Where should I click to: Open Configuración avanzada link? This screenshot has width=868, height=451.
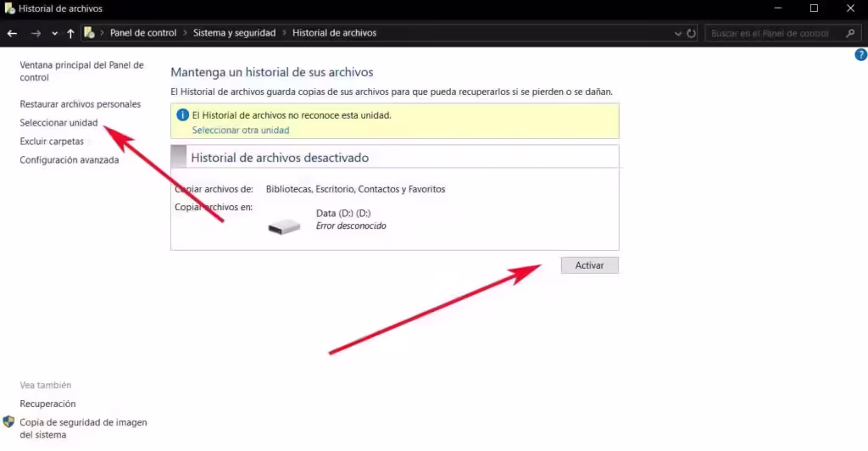(70, 160)
